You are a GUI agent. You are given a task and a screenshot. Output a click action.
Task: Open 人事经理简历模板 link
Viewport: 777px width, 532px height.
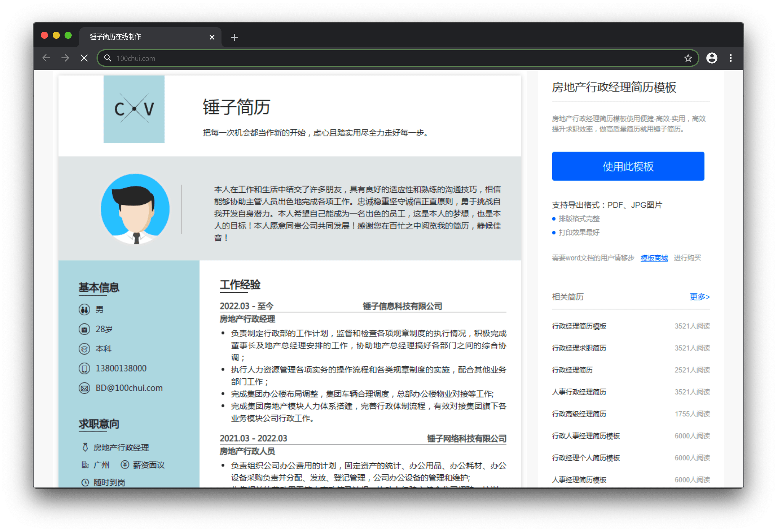[579, 480]
